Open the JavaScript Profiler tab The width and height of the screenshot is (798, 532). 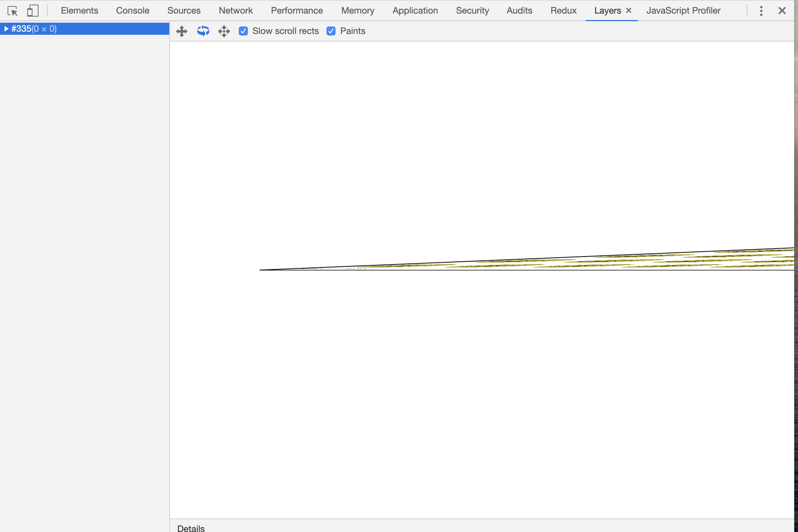pyautogui.click(x=683, y=11)
